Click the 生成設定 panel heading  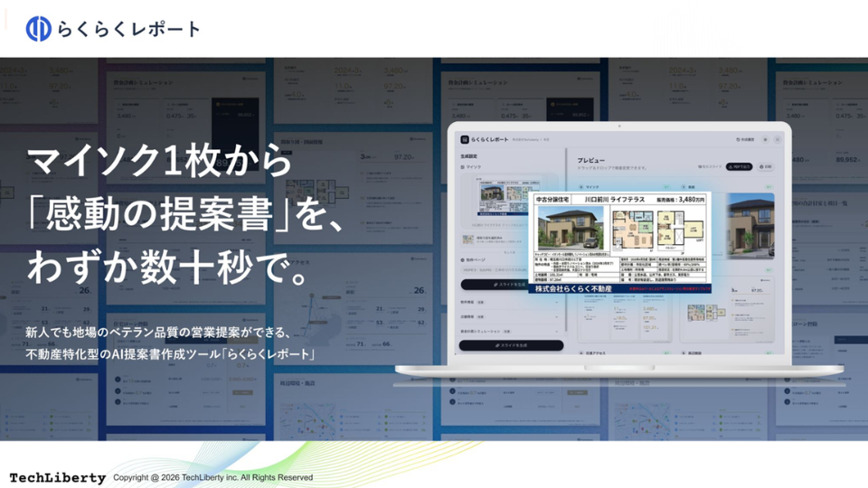469,156
